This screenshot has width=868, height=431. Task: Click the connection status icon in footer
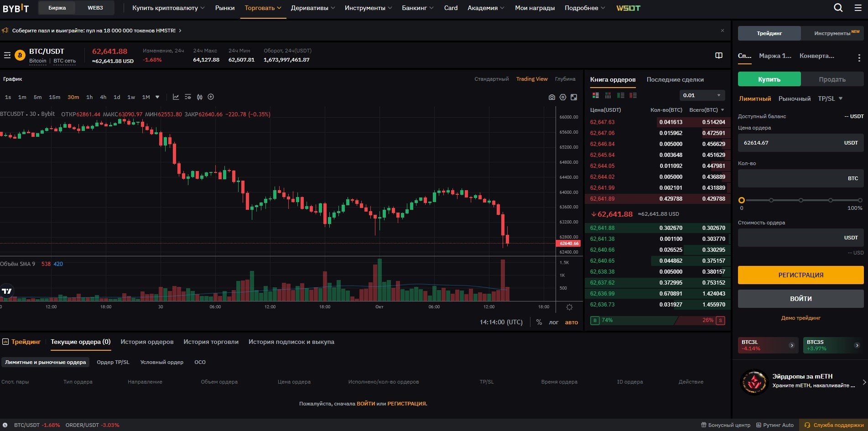[5, 425]
